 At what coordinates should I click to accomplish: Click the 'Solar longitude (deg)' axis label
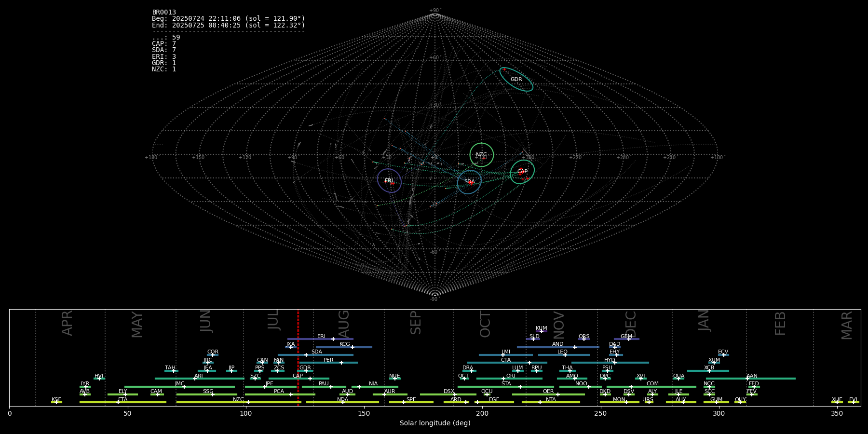(435, 423)
